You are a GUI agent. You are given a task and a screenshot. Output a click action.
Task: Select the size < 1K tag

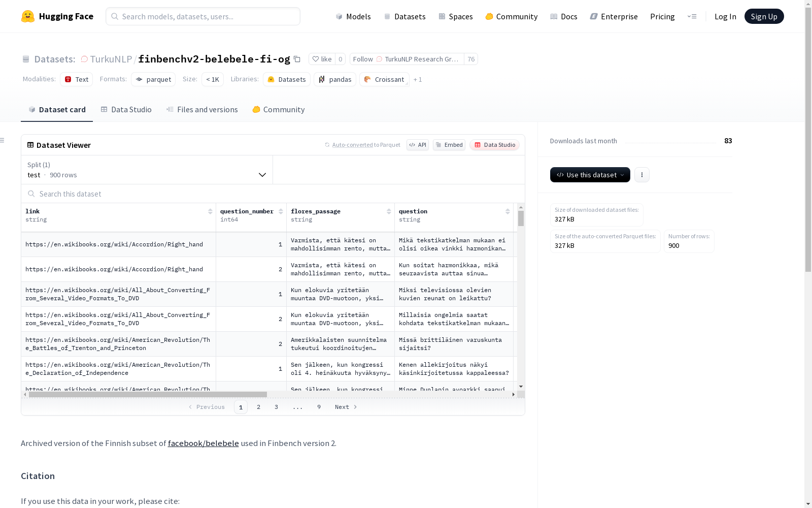pyautogui.click(x=213, y=79)
